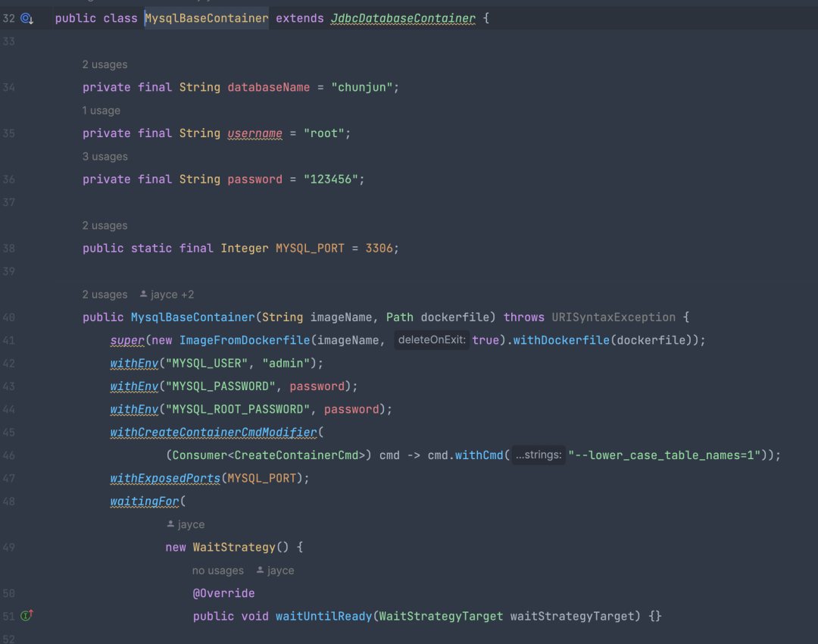The height and width of the screenshot is (644, 818).
Task: Click the '...strings:' inlay hint
Action: pos(539,455)
